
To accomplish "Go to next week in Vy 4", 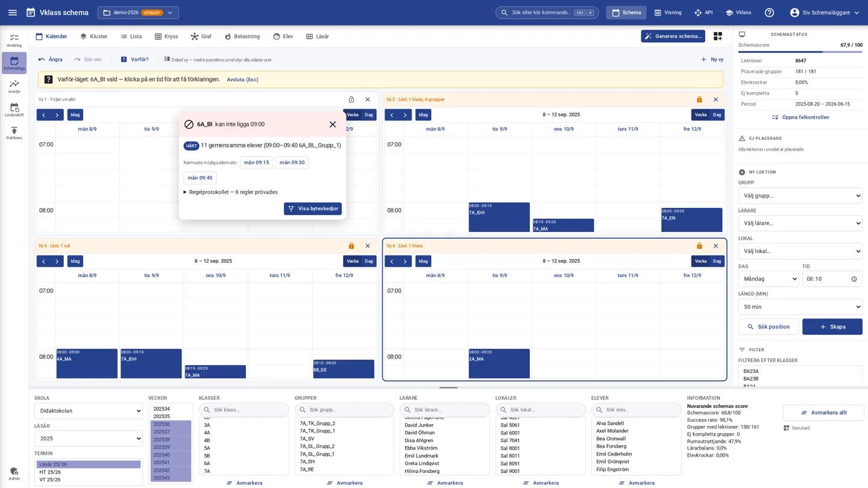I will coord(405,261).
